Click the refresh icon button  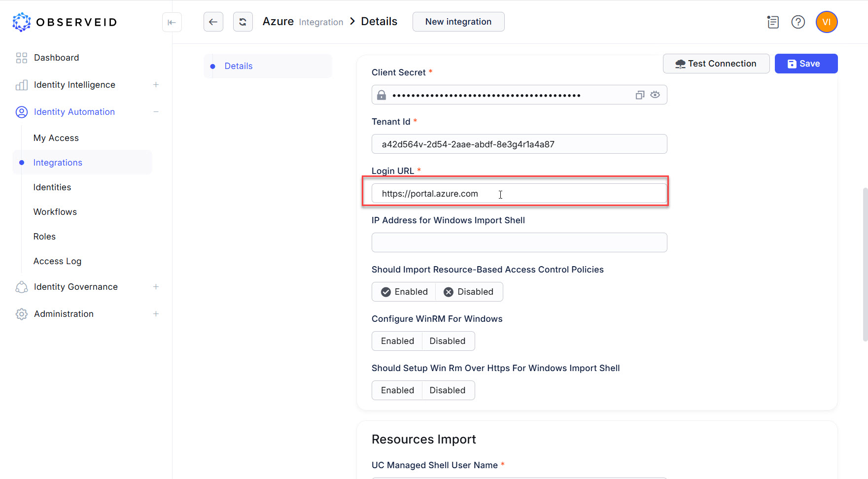click(x=243, y=22)
